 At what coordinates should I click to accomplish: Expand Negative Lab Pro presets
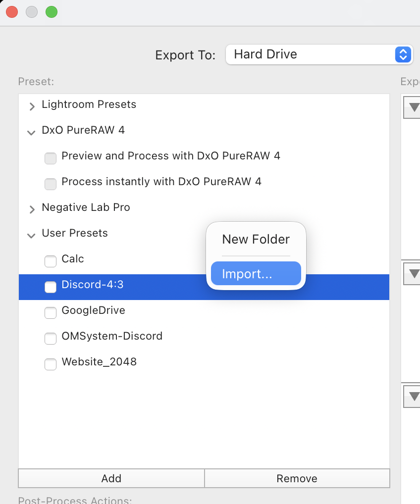pos(32,209)
